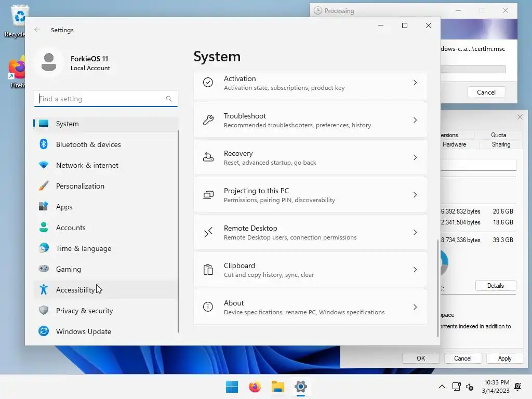Screen dimensions: 532x399
Task: Open the clock showing 10:33 PM
Action: (x=496, y=387)
